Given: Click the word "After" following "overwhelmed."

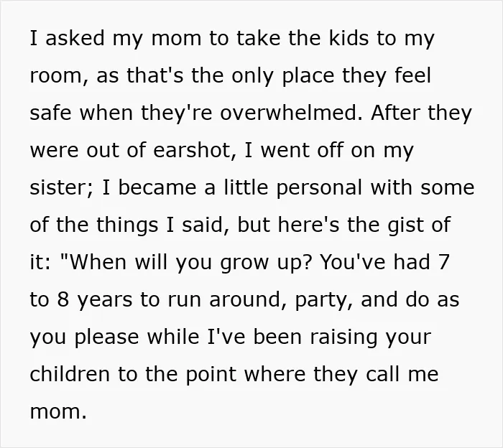Looking at the screenshot, I should click(x=395, y=113).
